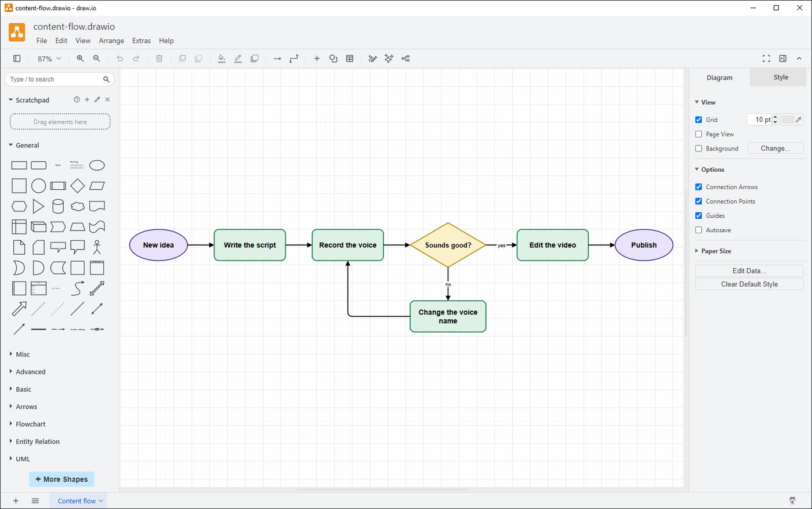Expand the Advanced shapes section

[x=27, y=371]
